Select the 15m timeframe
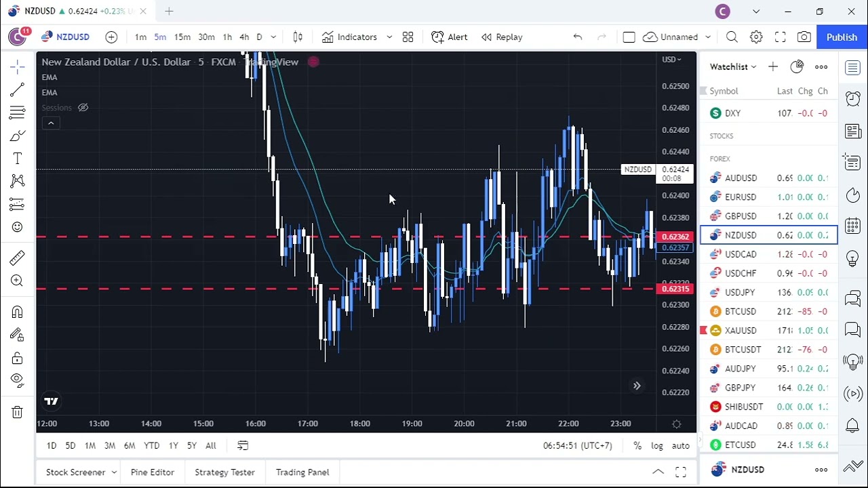Image resolution: width=868 pixels, height=488 pixels. point(182,37)
